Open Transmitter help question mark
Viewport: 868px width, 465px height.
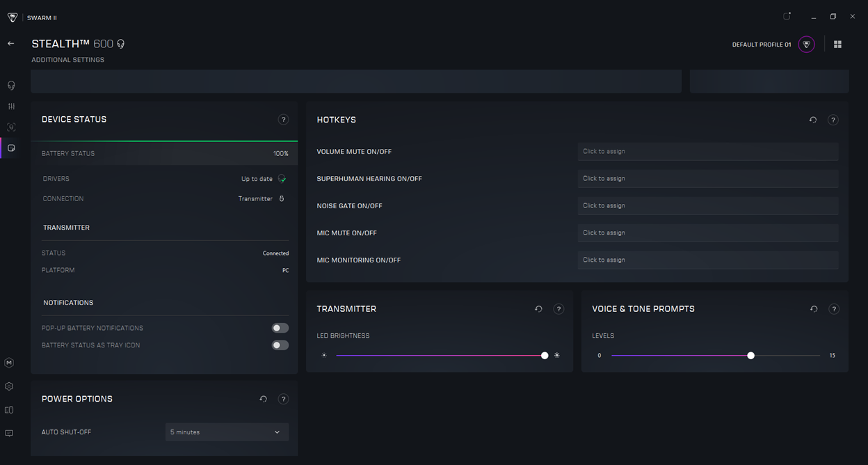[558, 309]
